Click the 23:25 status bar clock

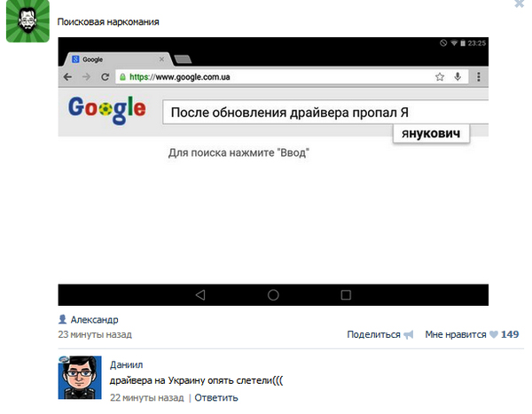[477, 43]
